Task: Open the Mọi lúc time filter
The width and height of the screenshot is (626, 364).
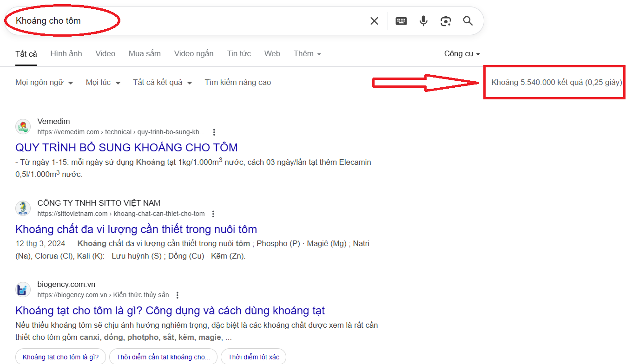Action: click(103, 83)
